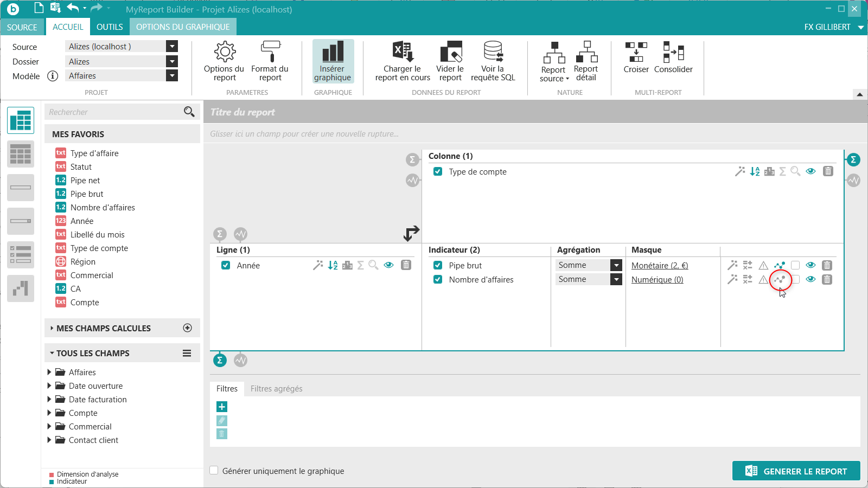Click the GENERER LE REPORT button
The height and width of the screenshot is (488, 868).
pyautogui.click(x=796, y=471)
